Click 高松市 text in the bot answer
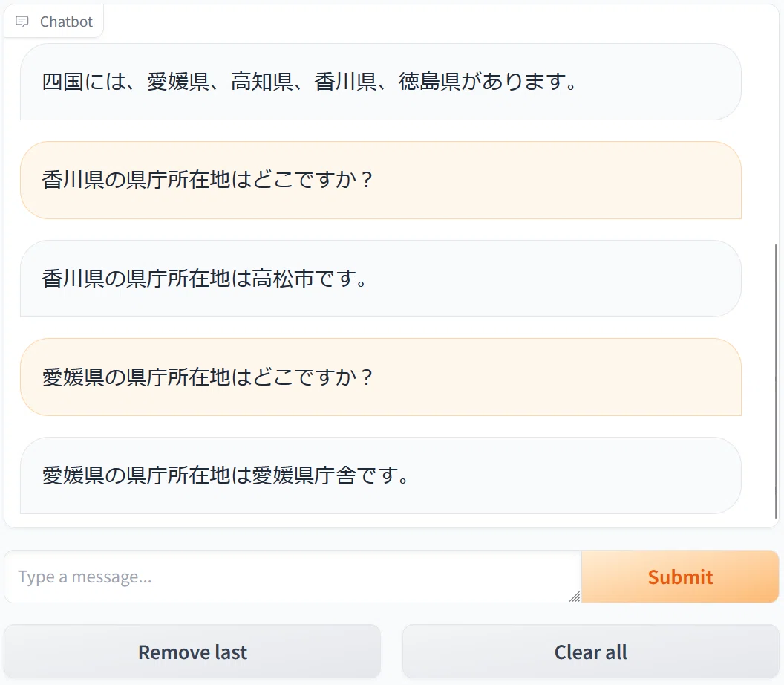The width and height of the screenshot is (784, 685). (283, 279)
